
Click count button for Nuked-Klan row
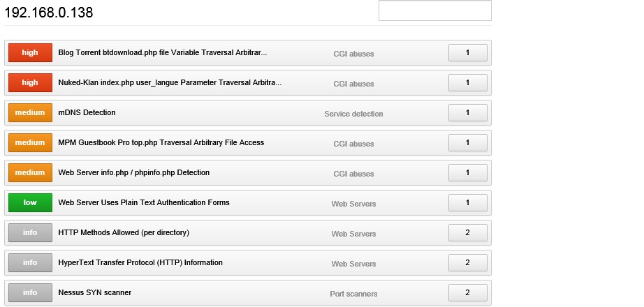click(467, 83)
